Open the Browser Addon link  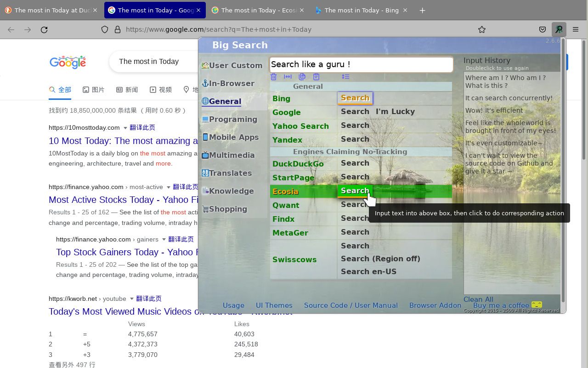[x=435, y=305]
